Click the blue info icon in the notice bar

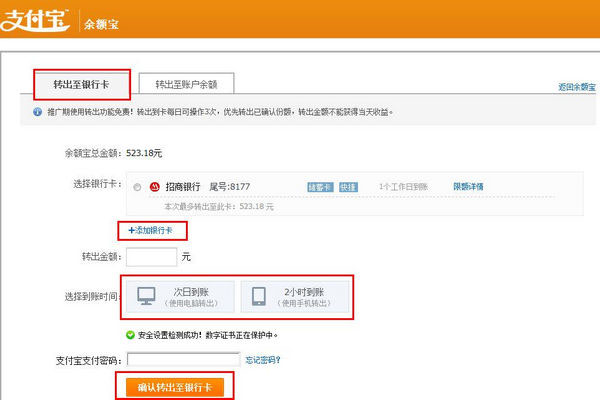pos(38,112)
